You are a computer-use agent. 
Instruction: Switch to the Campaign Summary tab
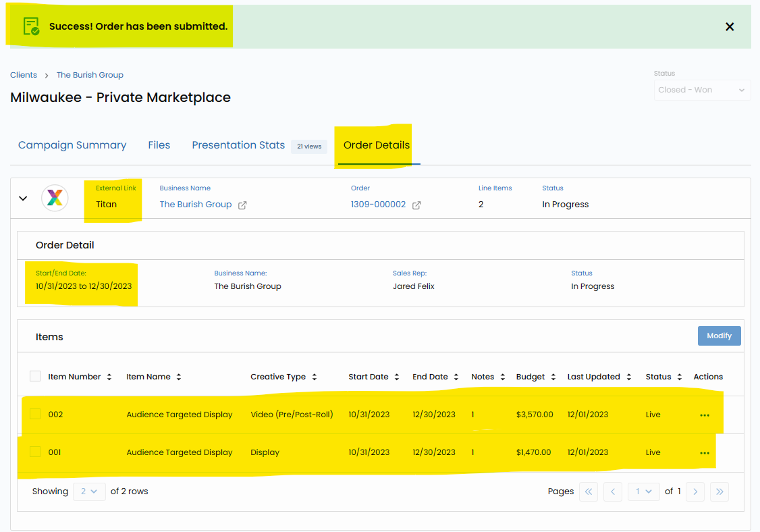coord(72,145)
